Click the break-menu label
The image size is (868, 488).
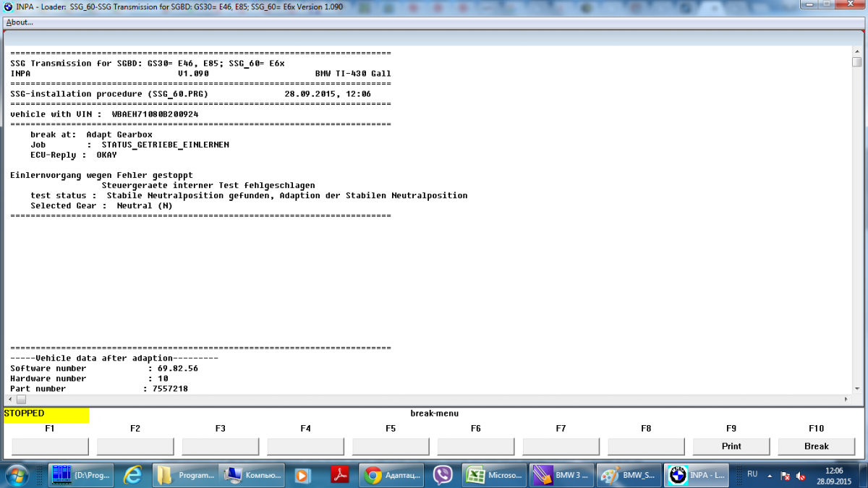[x=434, y=414]
